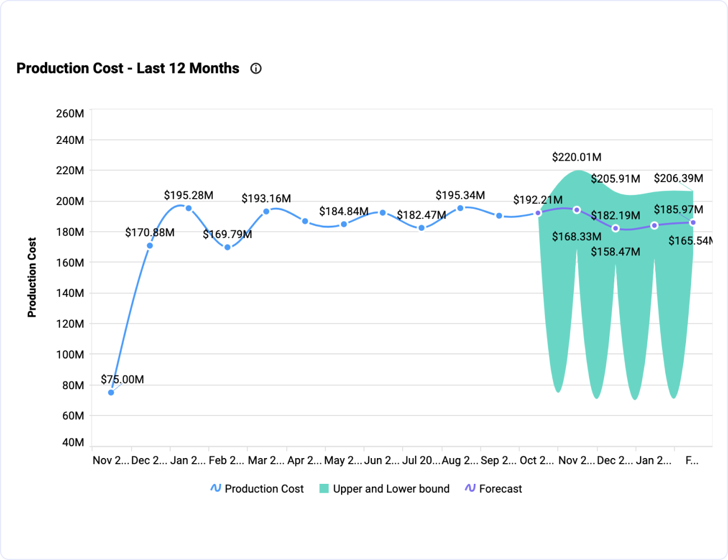Toggle the Production Cost series legend label
This screenshot has height=560, width=728.
click(x=264, y=489)
